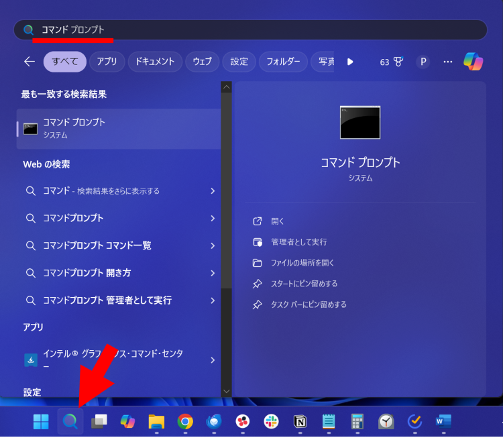
Task: Click the large Command Prompt preview icon
Action: (360, 122)
